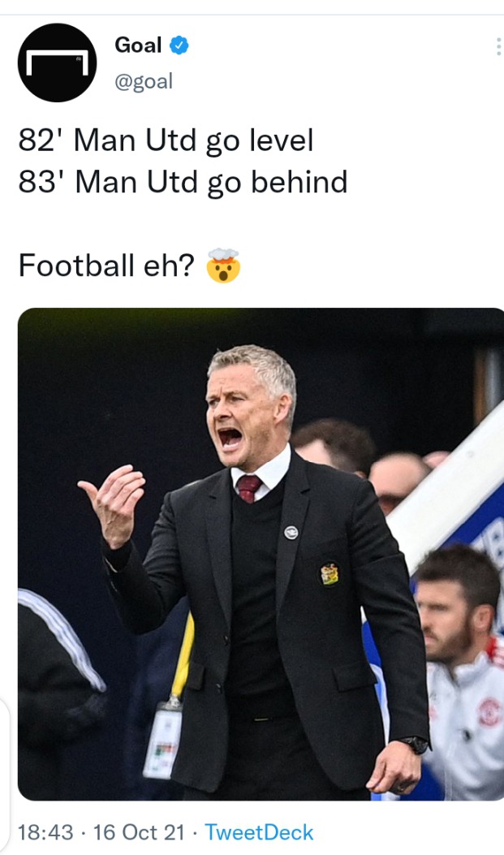
Task: Click the 18:43 timestamp
Action: point(45,832)
